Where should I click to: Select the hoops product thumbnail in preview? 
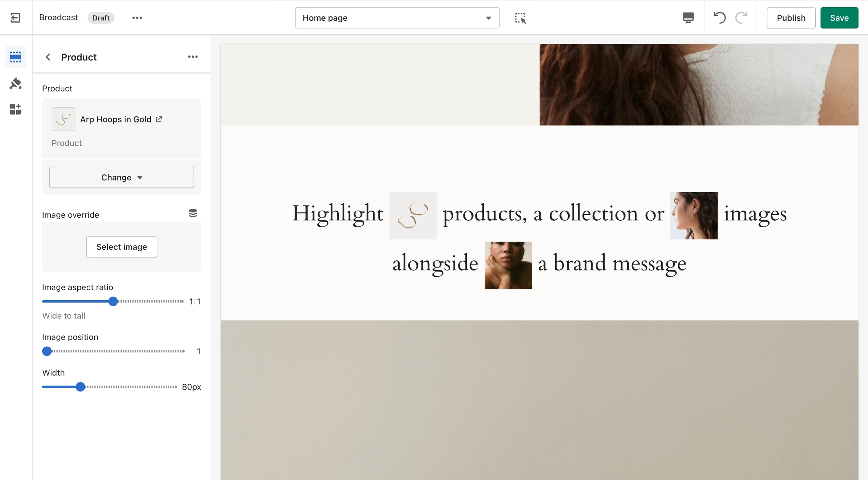tap(413, 216)
